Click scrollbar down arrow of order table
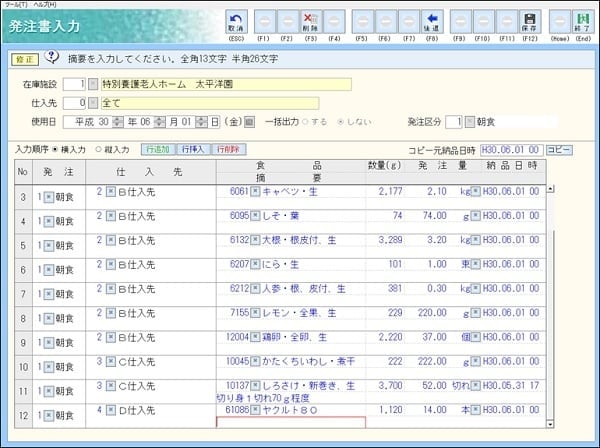 click(x=550, y=424)
